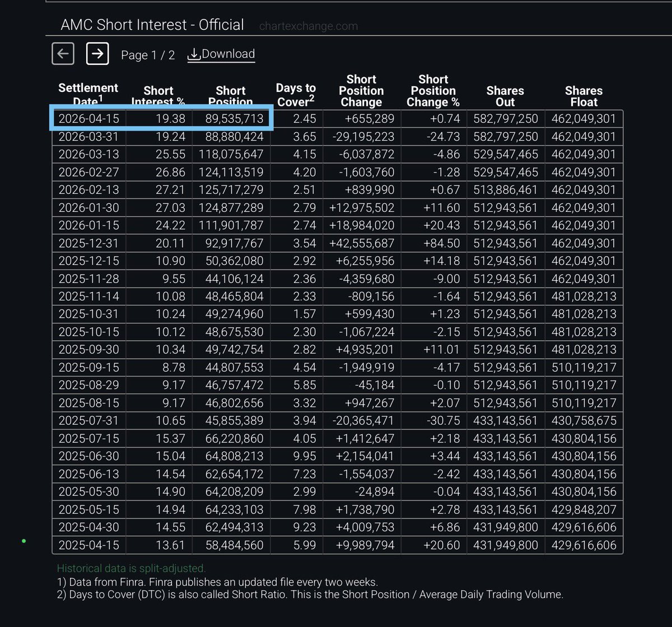
Task: Select settlement date 2026-02-27
Action: pos(88,172)
